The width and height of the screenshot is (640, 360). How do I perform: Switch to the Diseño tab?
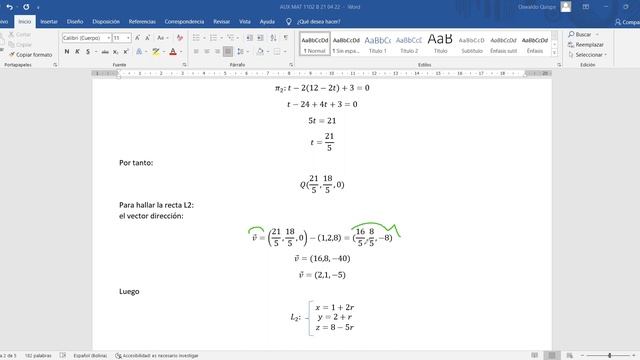(75, 22)
